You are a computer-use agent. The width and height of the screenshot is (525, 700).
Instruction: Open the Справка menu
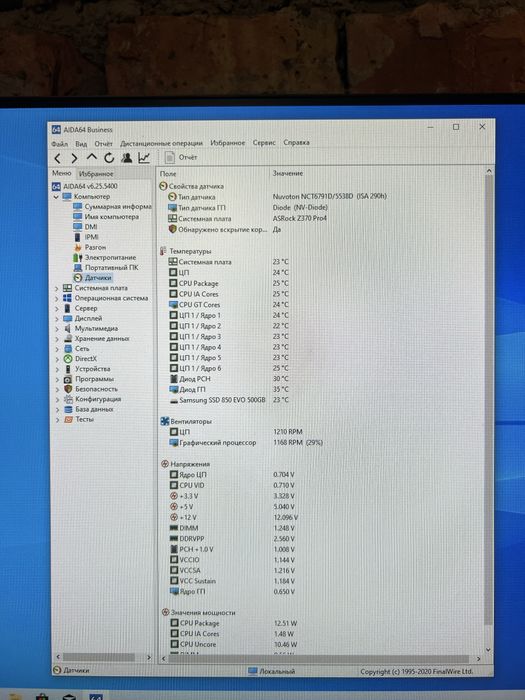(x=296, y=142)
